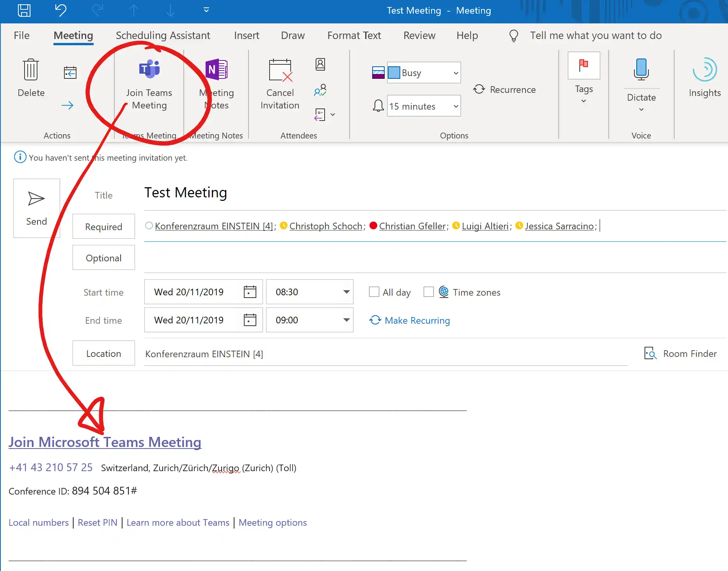Open OneNote Meeting Notes
The width and height of the screenshot is (728, 571).
click(x=217, y=69)
